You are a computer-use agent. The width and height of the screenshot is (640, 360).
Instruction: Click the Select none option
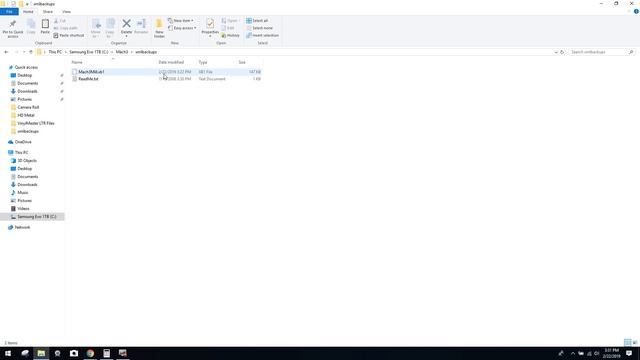[259, 28]
